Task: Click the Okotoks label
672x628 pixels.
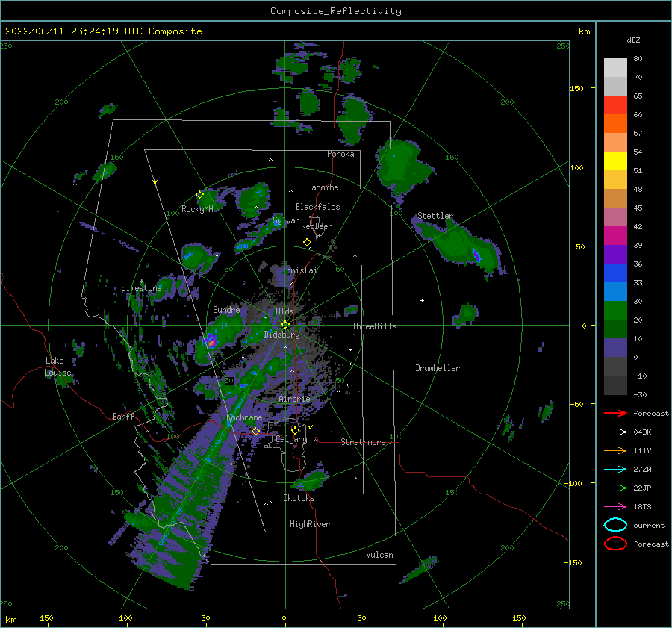Action: 299,499
